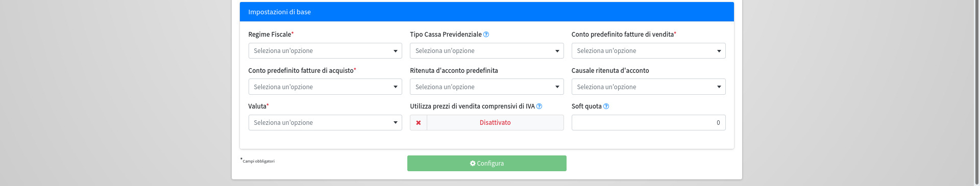This screenshot has height=186, width=980.
Task: Expand Ritenuta d'acconto predefinita dropdown
Action: [x=487, y=87]
